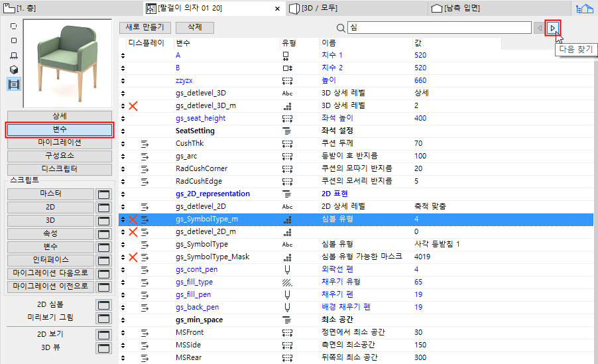Click the reorder arrows on gs_2D_representation row
This screenshot has width=598, height=364.
click(x=123, y=194)
